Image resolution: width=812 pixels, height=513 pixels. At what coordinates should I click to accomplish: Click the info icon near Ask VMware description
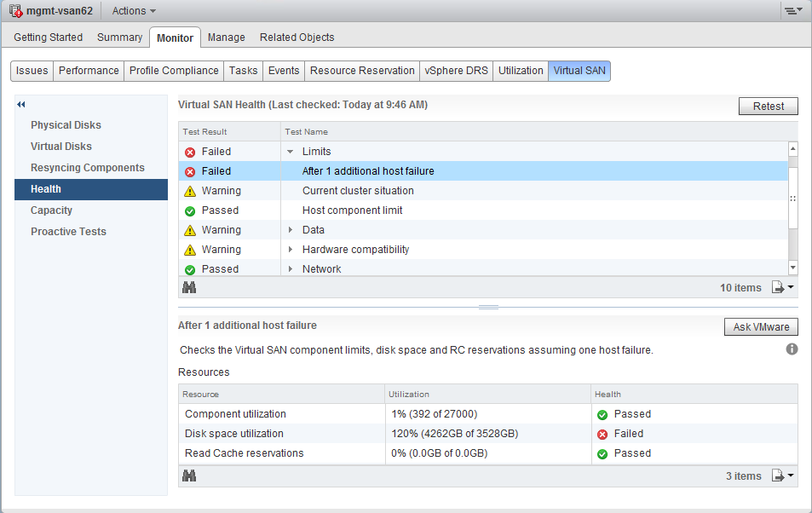click(x=792, y=349)
